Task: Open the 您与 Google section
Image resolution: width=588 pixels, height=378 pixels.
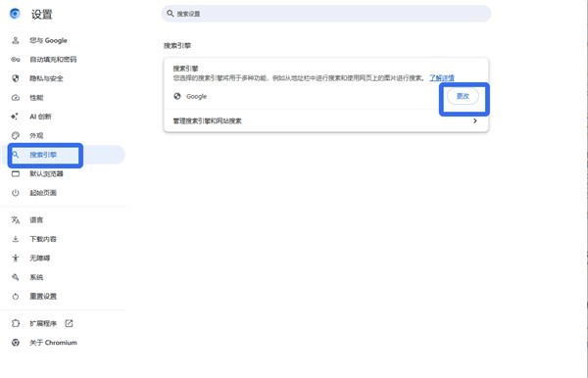Action: coord(48,40)
